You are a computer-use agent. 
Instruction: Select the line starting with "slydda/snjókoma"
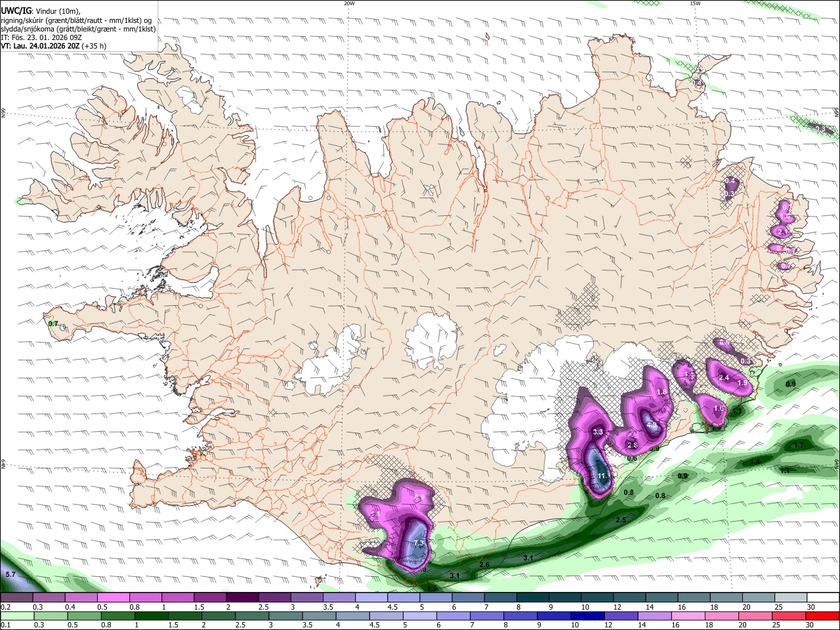pyautogui.click(x=78, y=28)
